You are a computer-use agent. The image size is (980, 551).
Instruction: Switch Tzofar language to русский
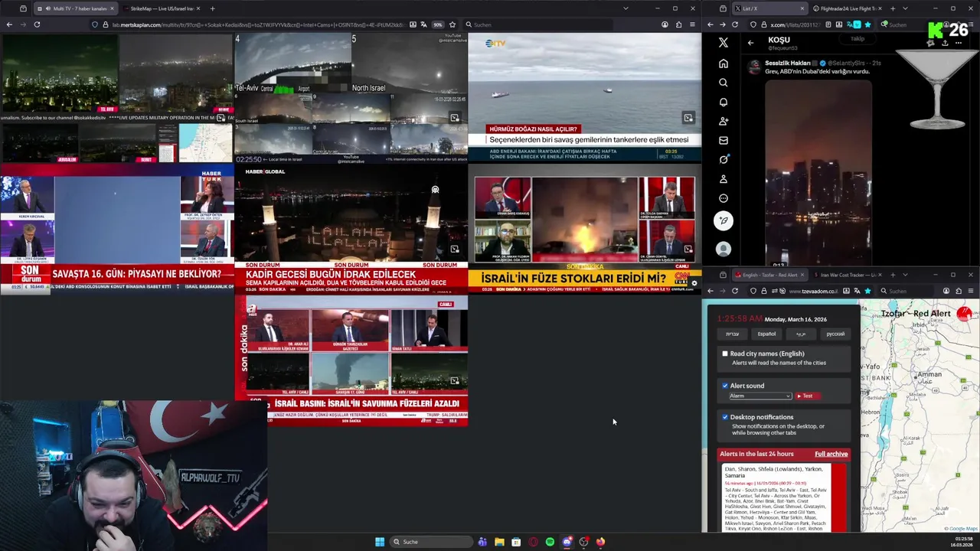[835, 334]
